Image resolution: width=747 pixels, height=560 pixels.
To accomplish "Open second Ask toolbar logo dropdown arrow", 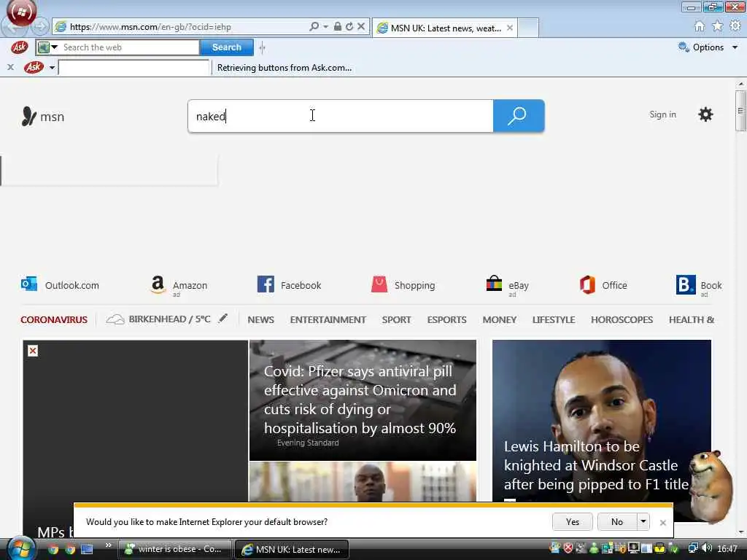I will point(52,68).
